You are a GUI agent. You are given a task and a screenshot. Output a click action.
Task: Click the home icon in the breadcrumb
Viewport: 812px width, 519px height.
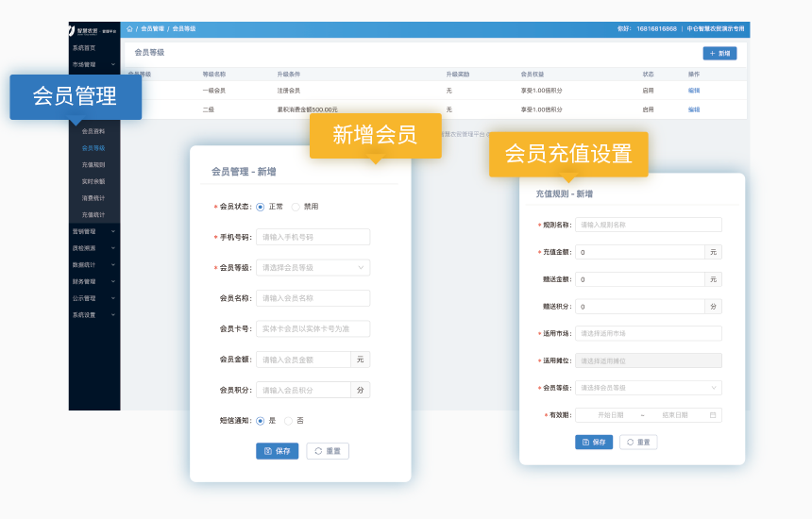pos(130,29)
